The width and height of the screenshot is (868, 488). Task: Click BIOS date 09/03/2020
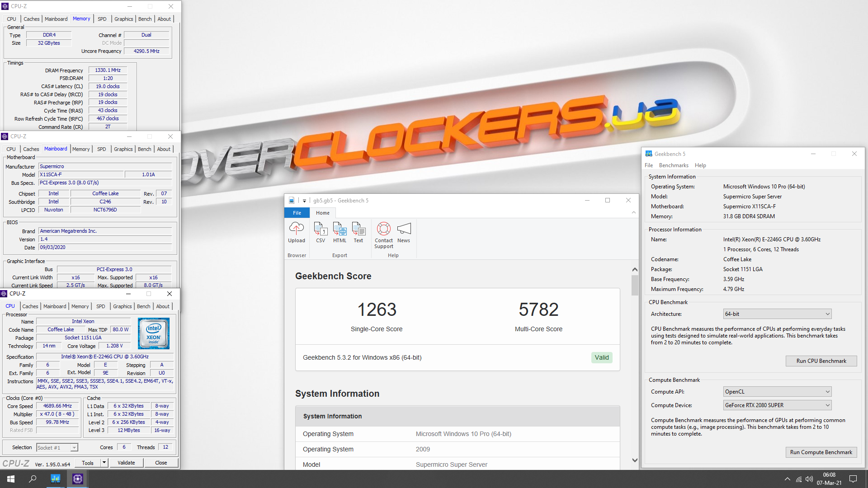[x=105, y=247]
